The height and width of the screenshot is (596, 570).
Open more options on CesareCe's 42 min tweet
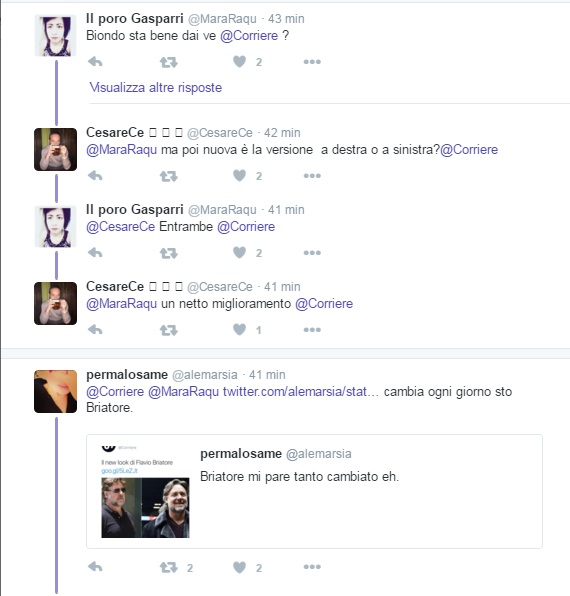[312, 176]
